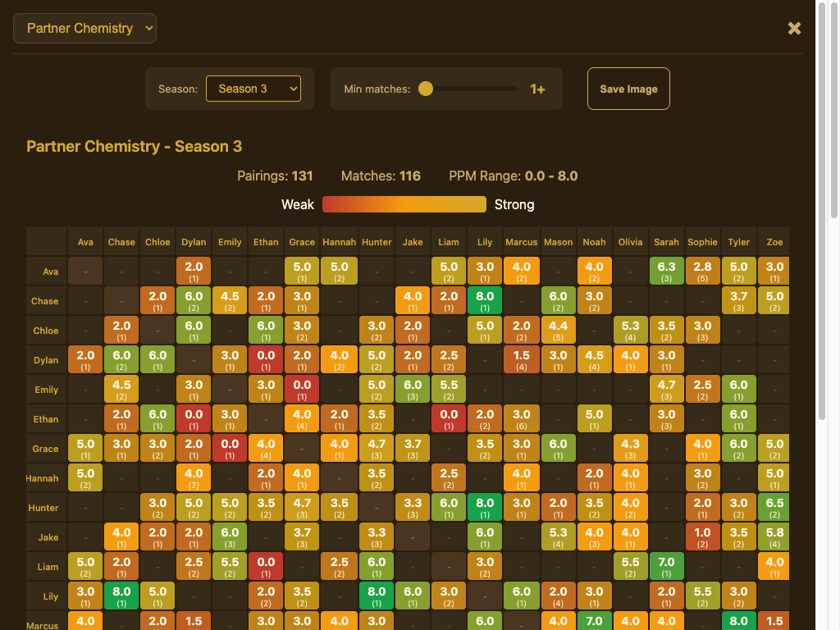Open the Partner Chemistry view dropdown

pyautogui.click(x=84, y=29)
